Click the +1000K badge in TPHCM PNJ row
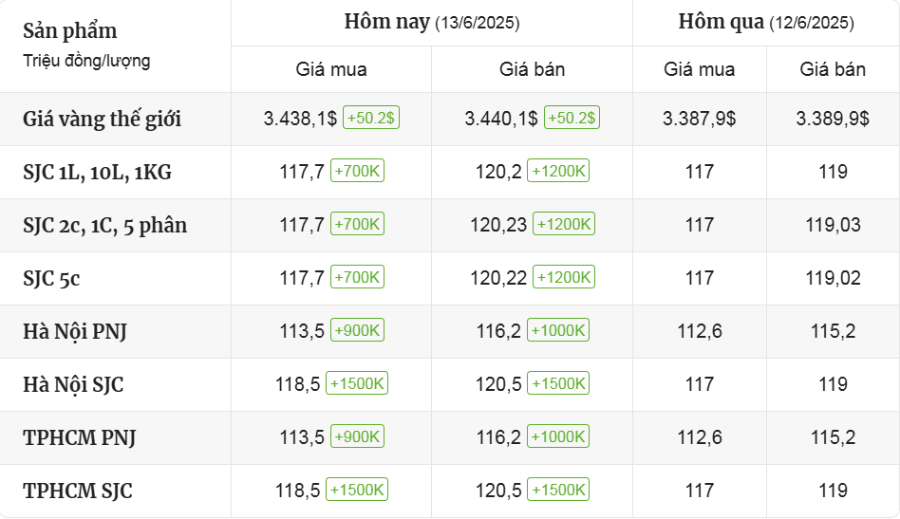Image resolution: width=900 pixels, height=519 pixels. click(558, 437)
